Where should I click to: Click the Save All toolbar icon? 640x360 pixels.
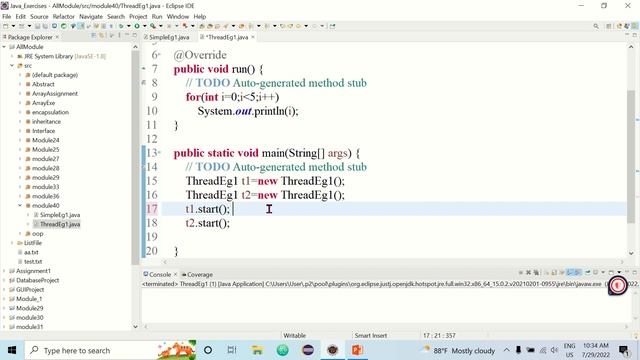[x=45, y=26]
